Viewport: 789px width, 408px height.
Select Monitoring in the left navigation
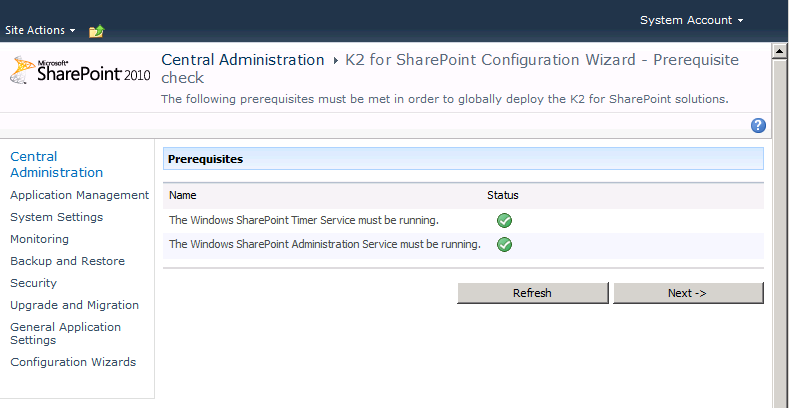(x=39, y=239)
